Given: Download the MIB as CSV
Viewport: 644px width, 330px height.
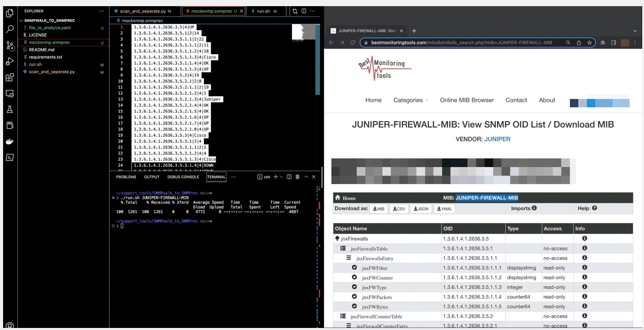Looking at the screenshot, I should [x=399, y=209].
